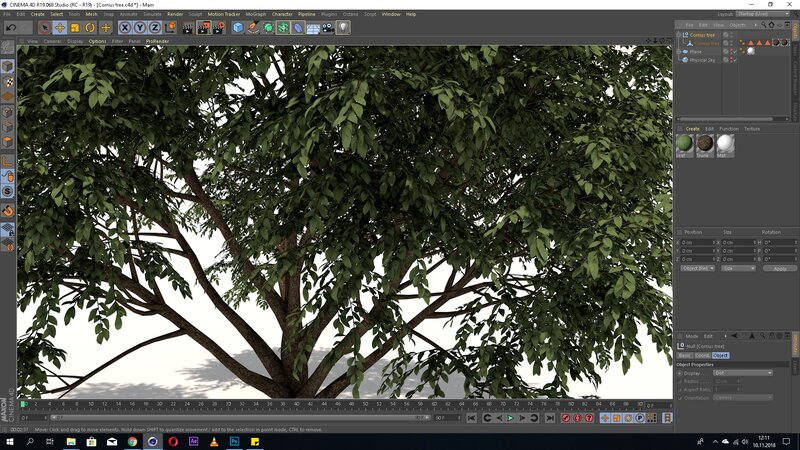This screenshot has height=450, width=800.
Task: Toggle the X-axis lock icon
Action: (x=125, y=28)
